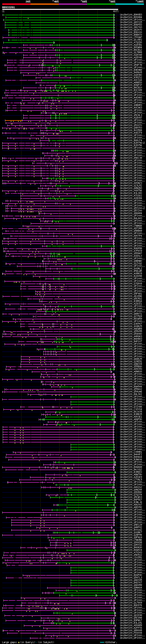Click label UniRef100_B8BAT0
The image size is (146, 644).
[x=131, y=35]
